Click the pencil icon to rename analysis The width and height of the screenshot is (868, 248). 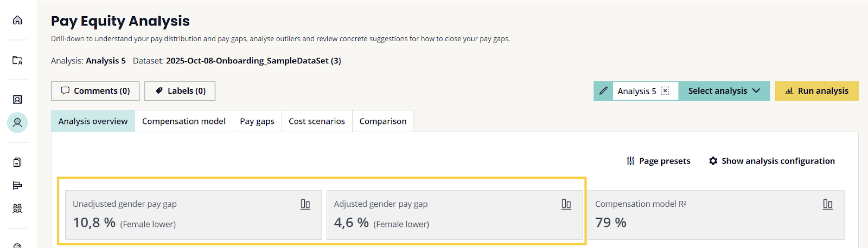[x=603, y=91]
